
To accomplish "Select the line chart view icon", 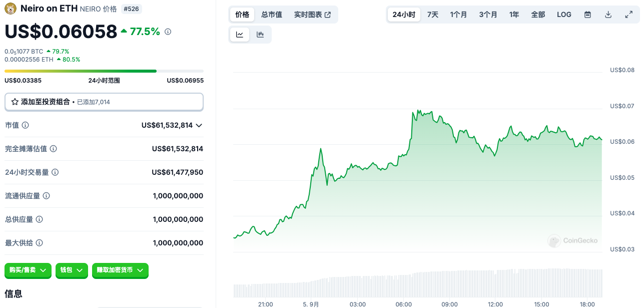I will point(240,35).
